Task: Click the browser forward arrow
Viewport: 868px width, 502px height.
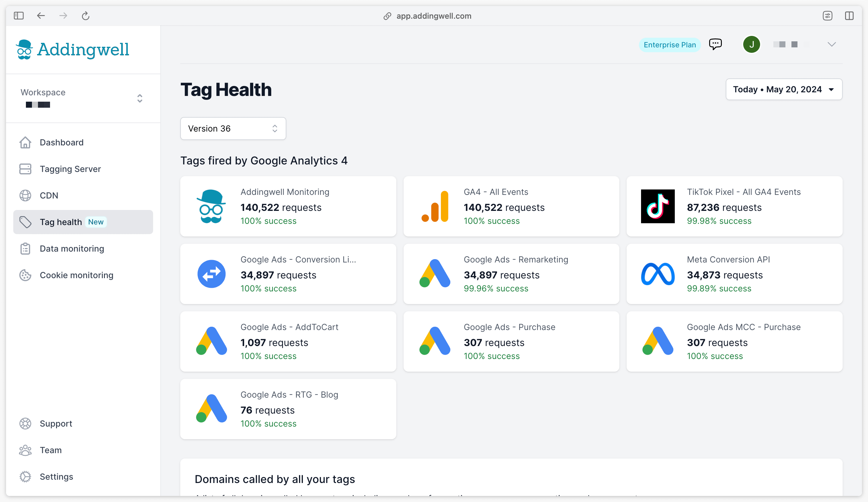Action: (63, 15)
